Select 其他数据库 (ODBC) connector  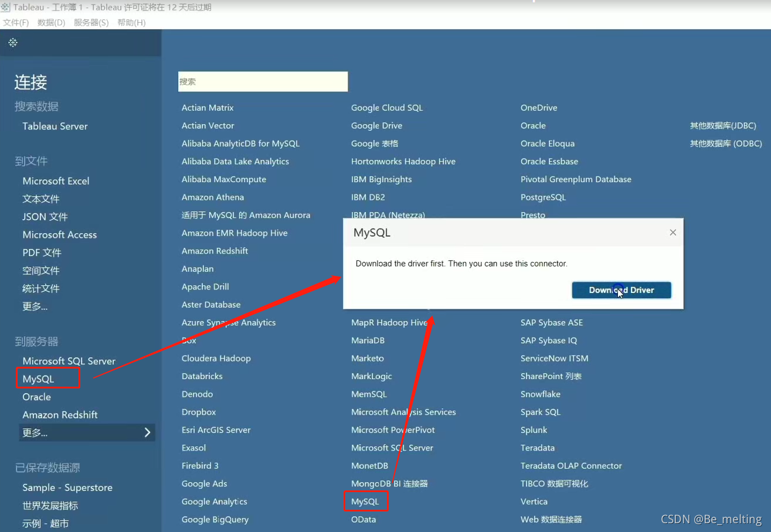(x=726, y=144)
